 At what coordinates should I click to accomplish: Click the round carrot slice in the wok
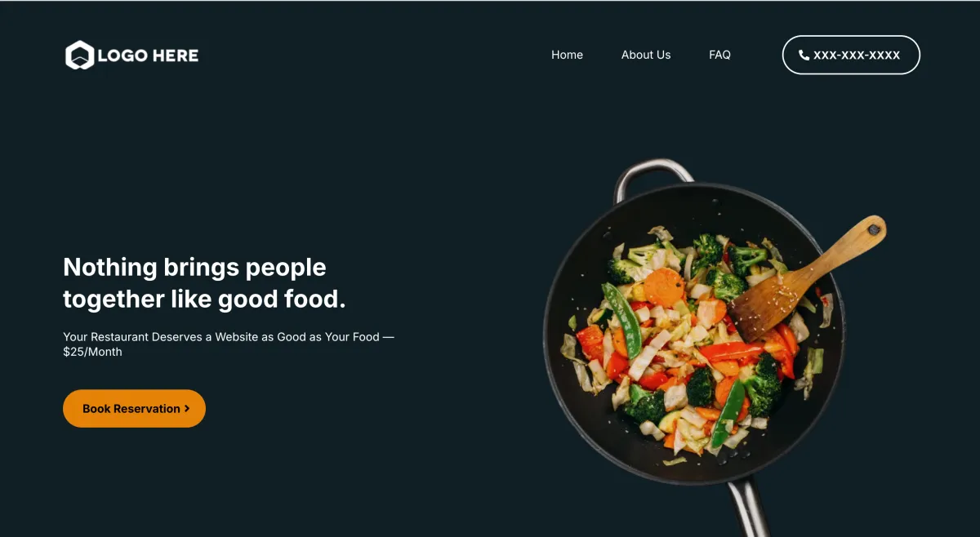point(664,287)
